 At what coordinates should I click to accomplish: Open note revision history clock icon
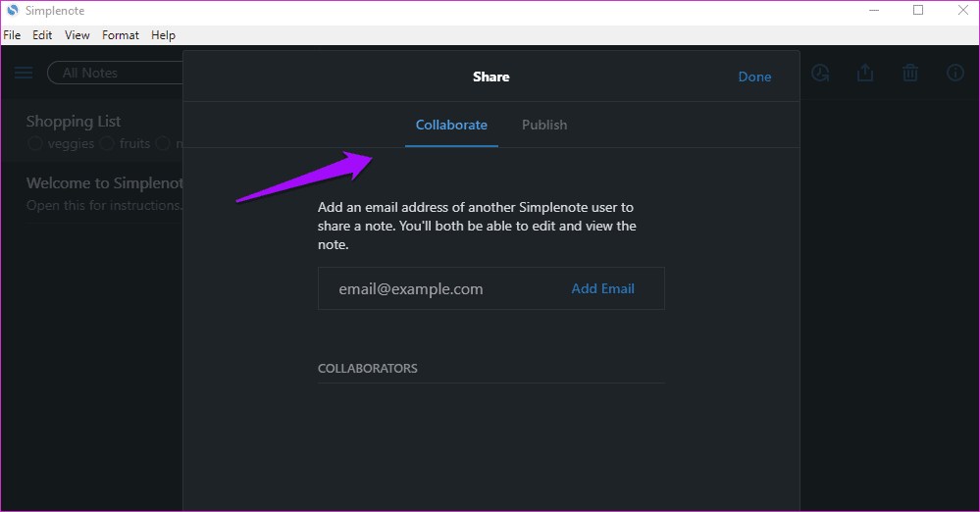(820, 74)
